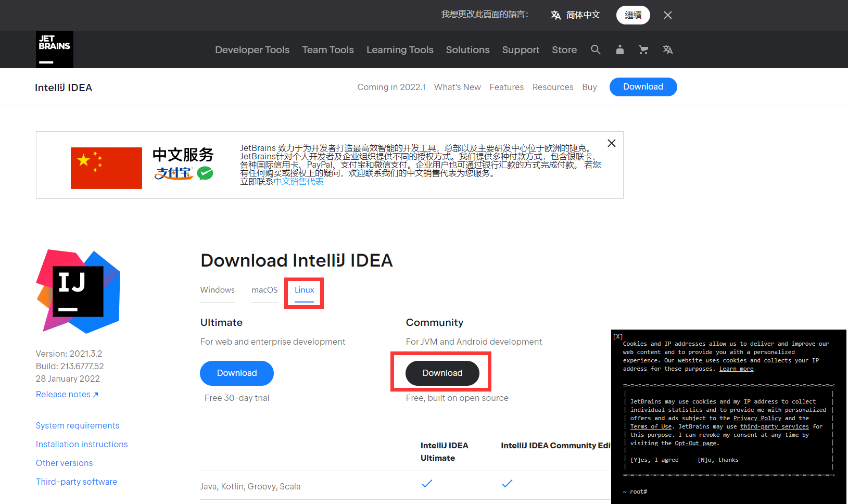Open Installation instructions link

82,444
